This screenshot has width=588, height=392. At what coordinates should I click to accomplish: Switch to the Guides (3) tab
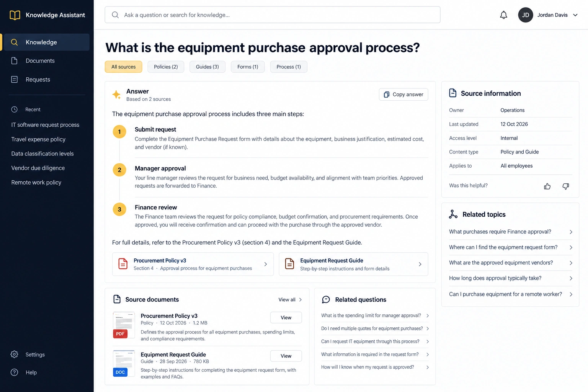207,67
